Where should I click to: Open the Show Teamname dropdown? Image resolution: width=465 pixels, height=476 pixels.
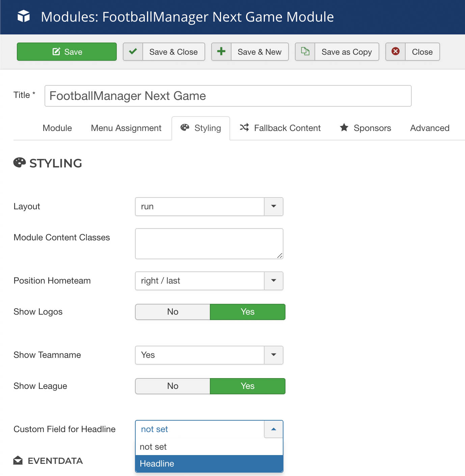click(209, 355)
